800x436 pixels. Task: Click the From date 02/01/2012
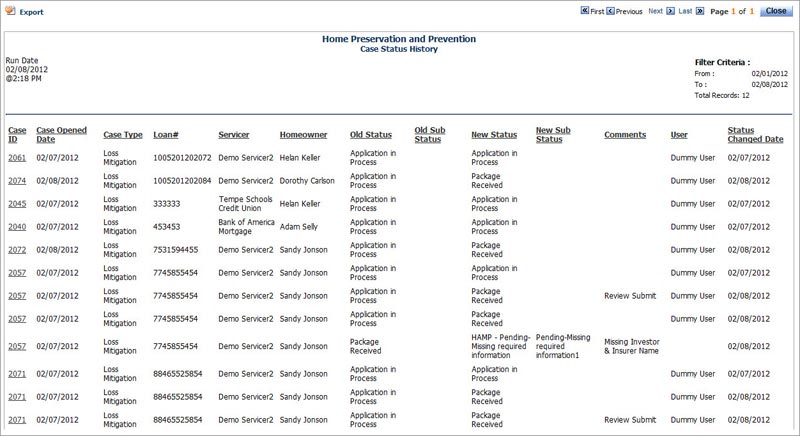coord(769,73)
